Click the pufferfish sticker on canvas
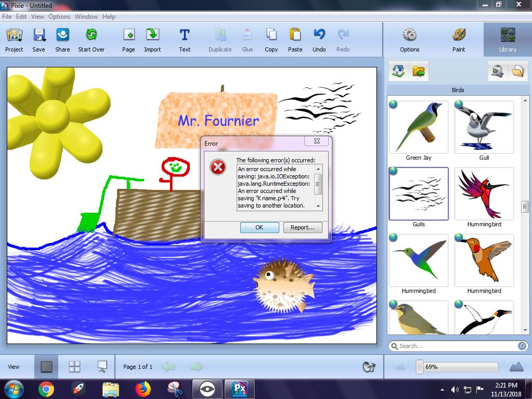Viewport: 532px width, 399px height. click(283, 285)
